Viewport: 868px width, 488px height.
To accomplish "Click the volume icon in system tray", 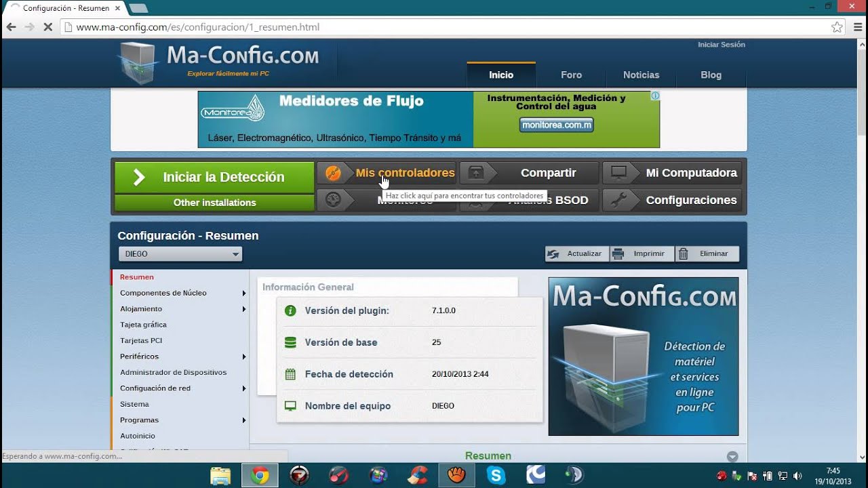I will [797, 476].
